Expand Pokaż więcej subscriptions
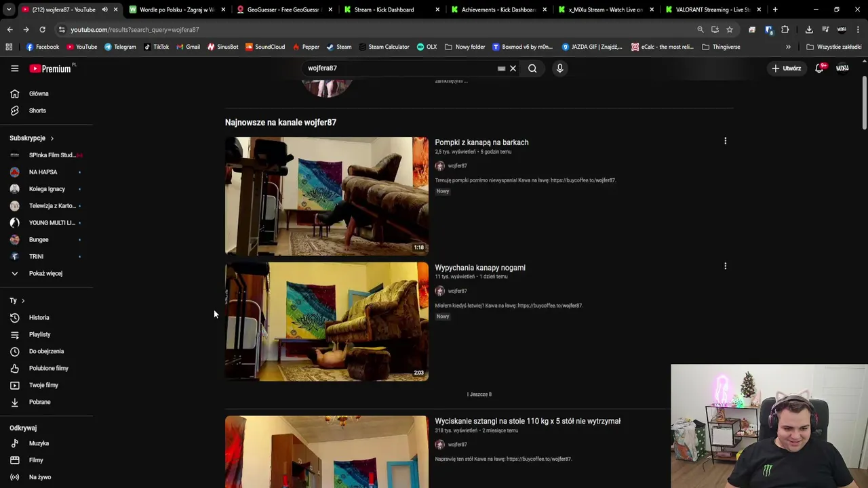 click(46, 273)
